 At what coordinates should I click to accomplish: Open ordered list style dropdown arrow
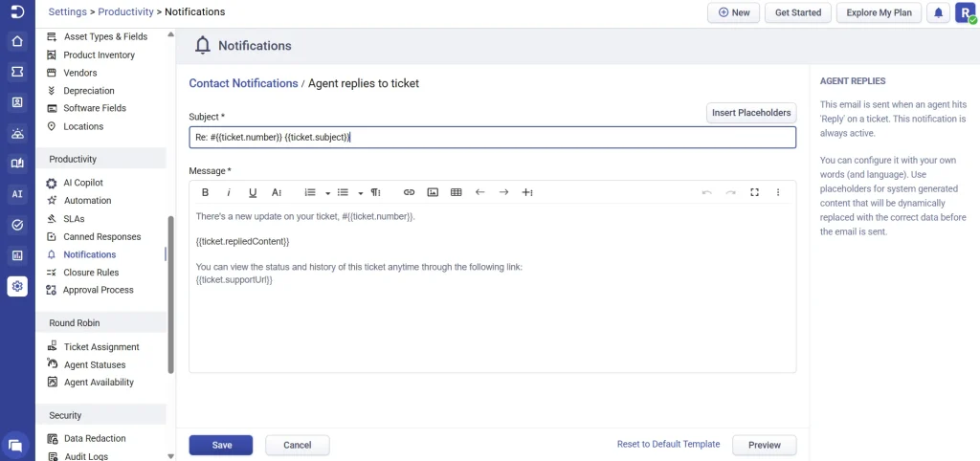327,193
